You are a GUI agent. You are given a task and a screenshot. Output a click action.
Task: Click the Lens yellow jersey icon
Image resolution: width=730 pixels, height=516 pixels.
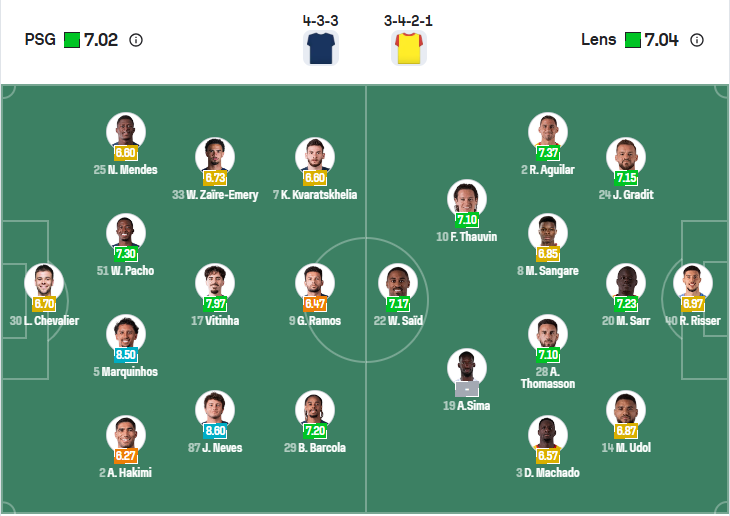click(x=408, y=48)
